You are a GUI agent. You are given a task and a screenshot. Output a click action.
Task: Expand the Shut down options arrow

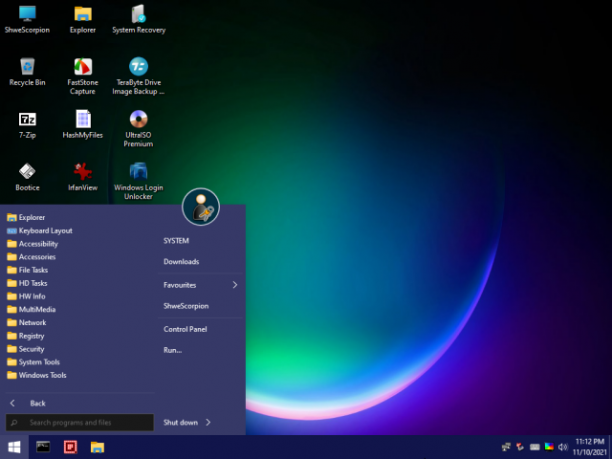point(208,422)
